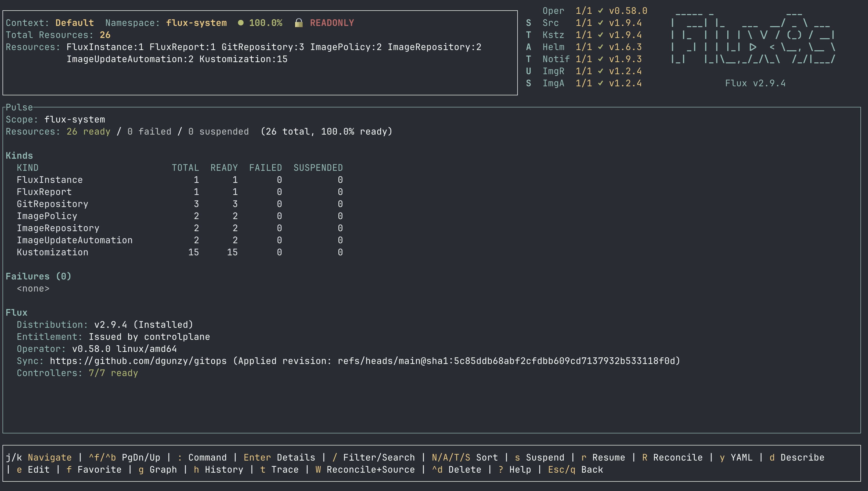The width and height of the screenshot is (868, 491).
Task: Click the checkmark beside Oper v0.58.0
Action: [601, 11]
